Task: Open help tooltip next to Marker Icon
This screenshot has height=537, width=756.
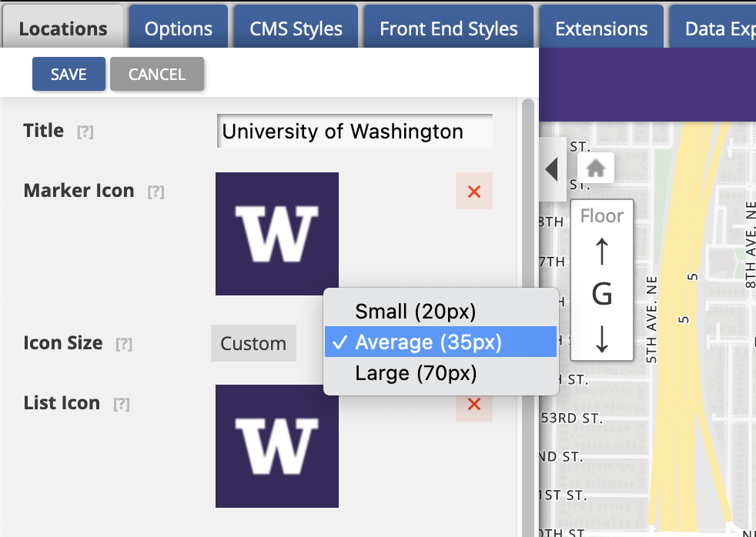Action: click(156, 192)
